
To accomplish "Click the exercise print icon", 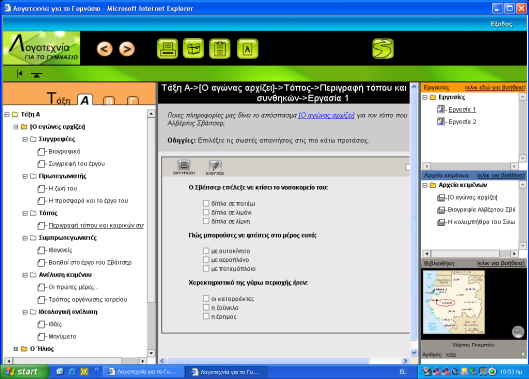I will click(x=184, y=167).
